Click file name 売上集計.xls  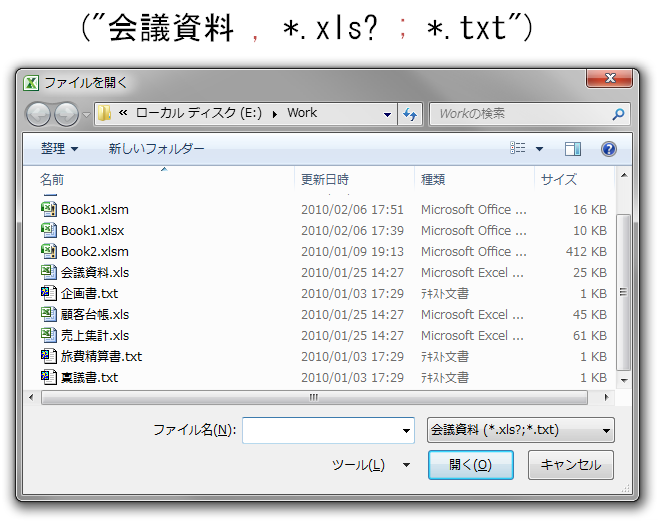pyautogui.click(x=95, y=335)
